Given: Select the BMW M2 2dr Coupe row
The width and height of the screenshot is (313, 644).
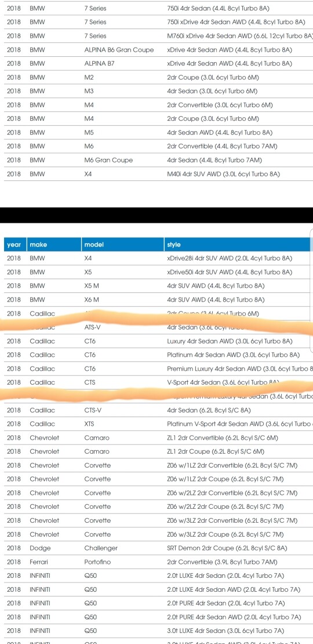Looking at the screenshot, I should (x=156, y=77).
